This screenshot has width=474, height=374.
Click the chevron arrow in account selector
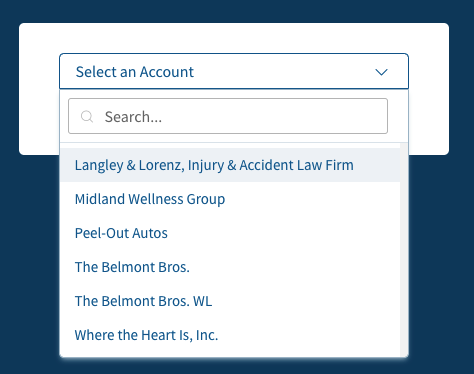pyautogui.click(x=381, y=72)
